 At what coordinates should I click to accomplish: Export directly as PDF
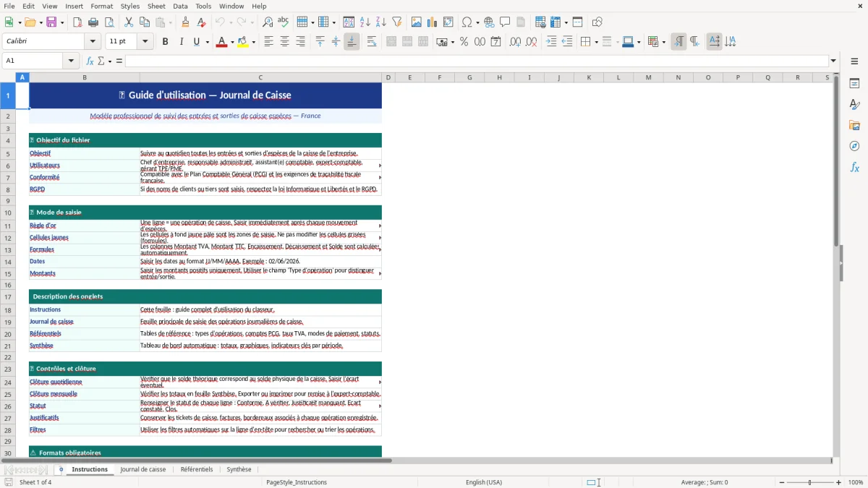tap(77, 22)
